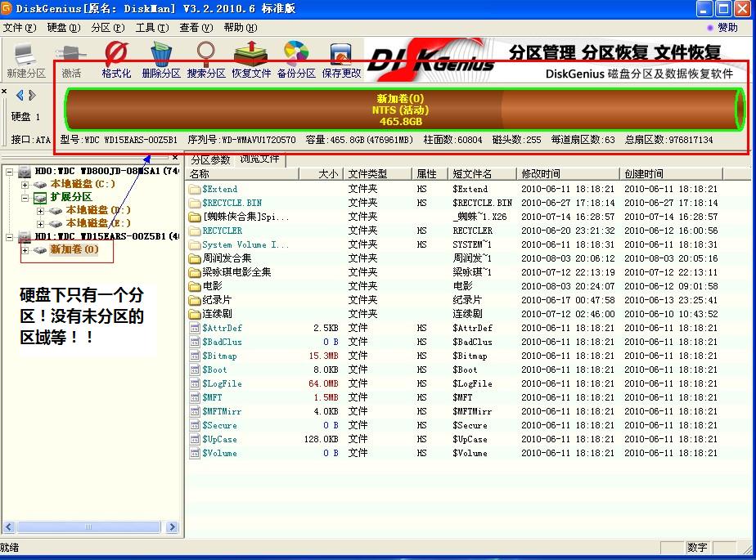The width and height of the screenshot is (756, 560).
Task: Select the RECYCLER folder icon
Action: (x=195, y=231)
